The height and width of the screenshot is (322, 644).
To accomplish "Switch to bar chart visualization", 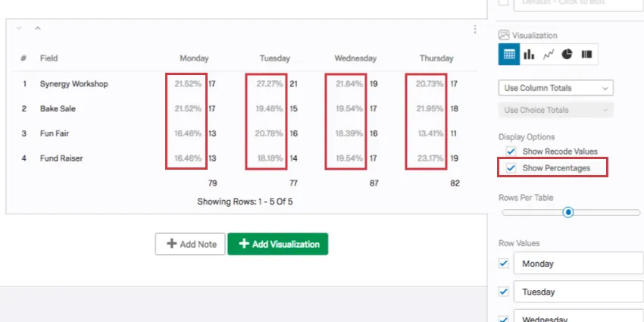I will coord(529,55).
